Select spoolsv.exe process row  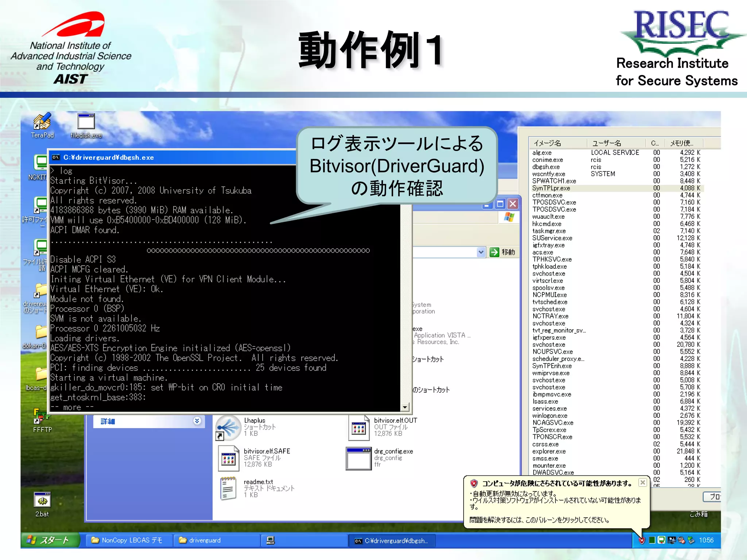click(616, 288)
